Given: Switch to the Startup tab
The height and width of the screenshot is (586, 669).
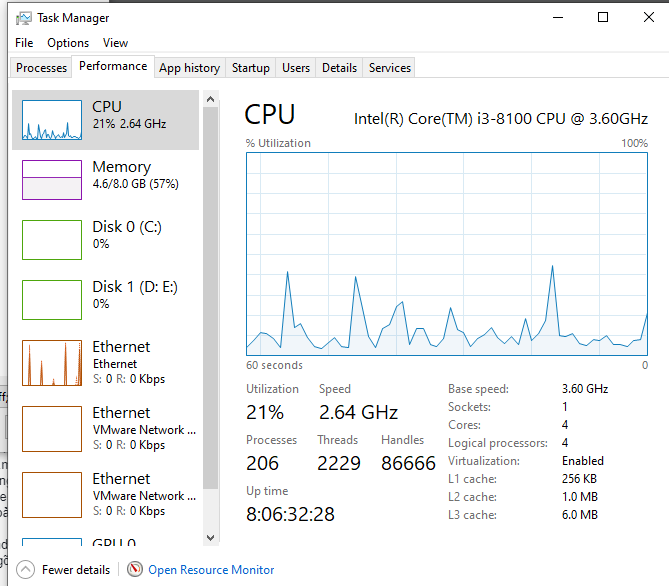Looking at the screenshot, I should pyautogui.click(x=250, y=68).
